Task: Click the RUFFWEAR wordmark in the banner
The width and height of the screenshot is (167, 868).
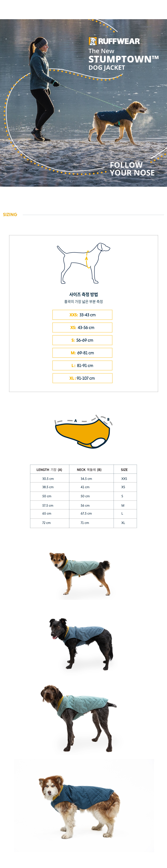Action: [119, 41]
